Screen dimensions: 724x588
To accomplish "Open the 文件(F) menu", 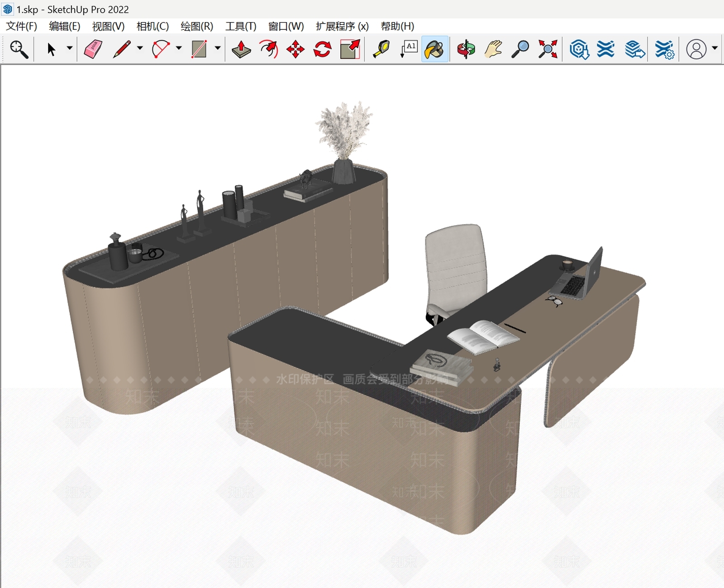I will coord(21,26).
